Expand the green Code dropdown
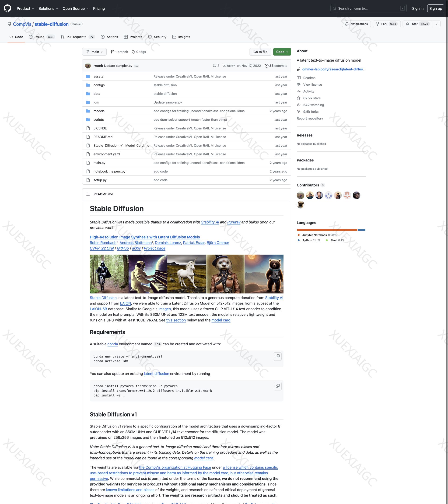This screenshot has width=448, height=504. point(282,52)
